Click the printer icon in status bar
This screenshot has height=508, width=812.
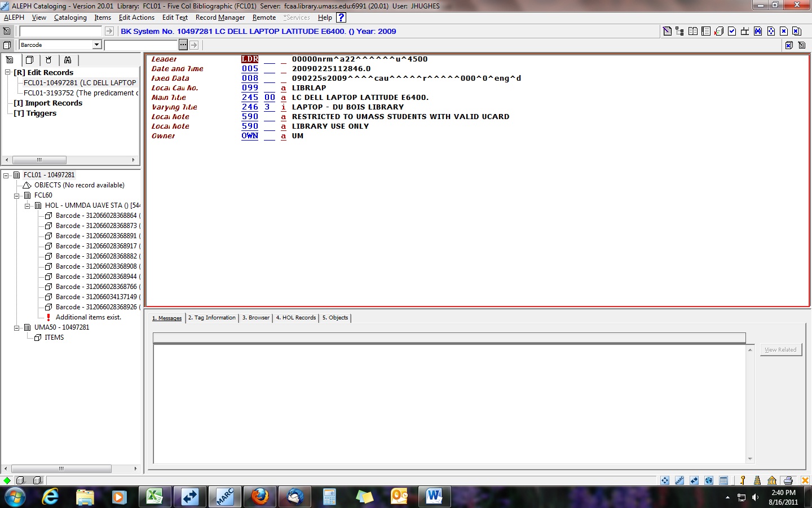coord(788,480)
